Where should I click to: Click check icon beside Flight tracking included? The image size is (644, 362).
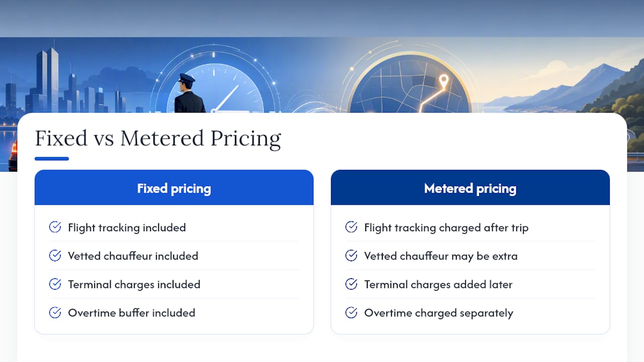55,227
